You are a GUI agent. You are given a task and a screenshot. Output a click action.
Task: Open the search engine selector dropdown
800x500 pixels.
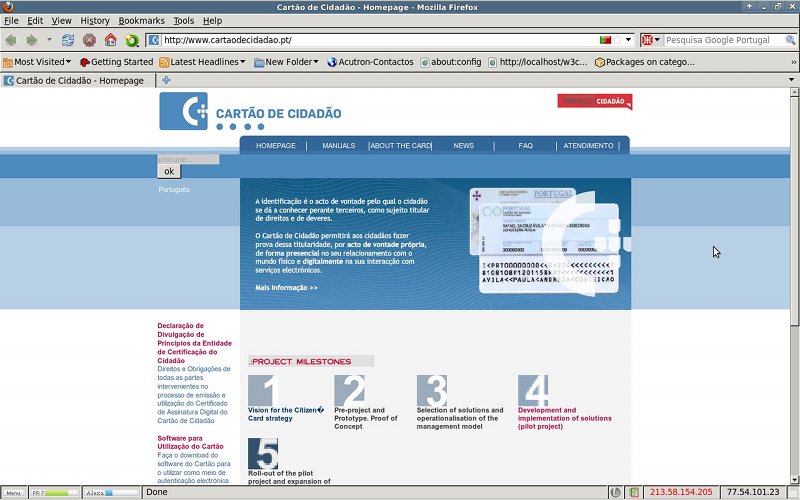pyautogui.click(x=651, y=40)
